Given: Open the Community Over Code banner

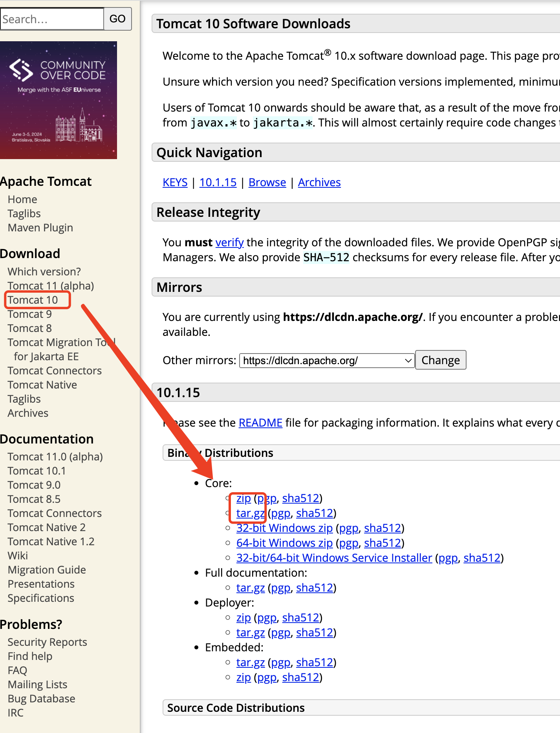Looking at the screenshot, I should (x=59, y=100).
